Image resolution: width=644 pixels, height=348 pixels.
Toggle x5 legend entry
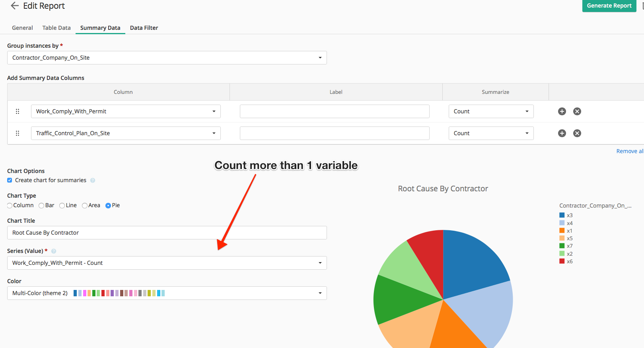coord(566,238)
